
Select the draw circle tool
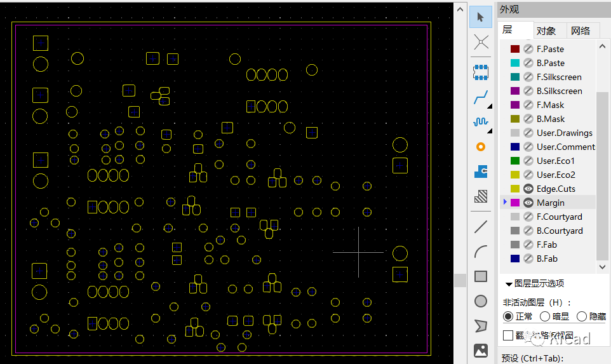pos(481,301)
